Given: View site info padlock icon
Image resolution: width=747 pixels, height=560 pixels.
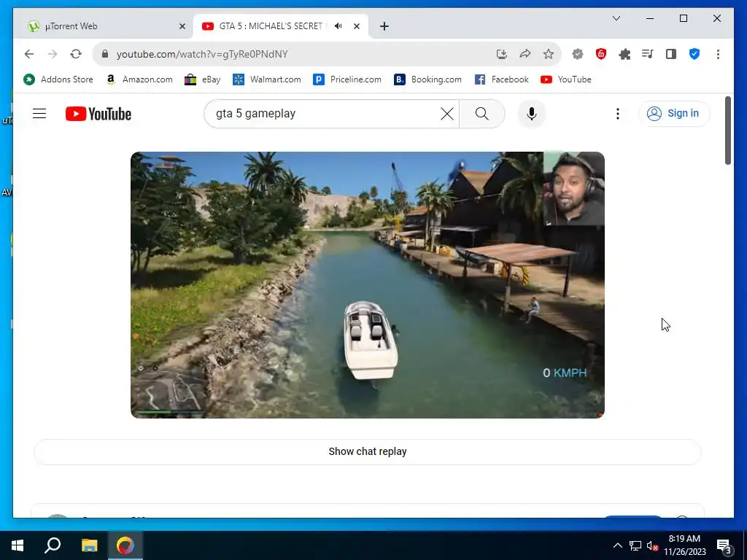Looking at the screenshot, I should (105, 54).
